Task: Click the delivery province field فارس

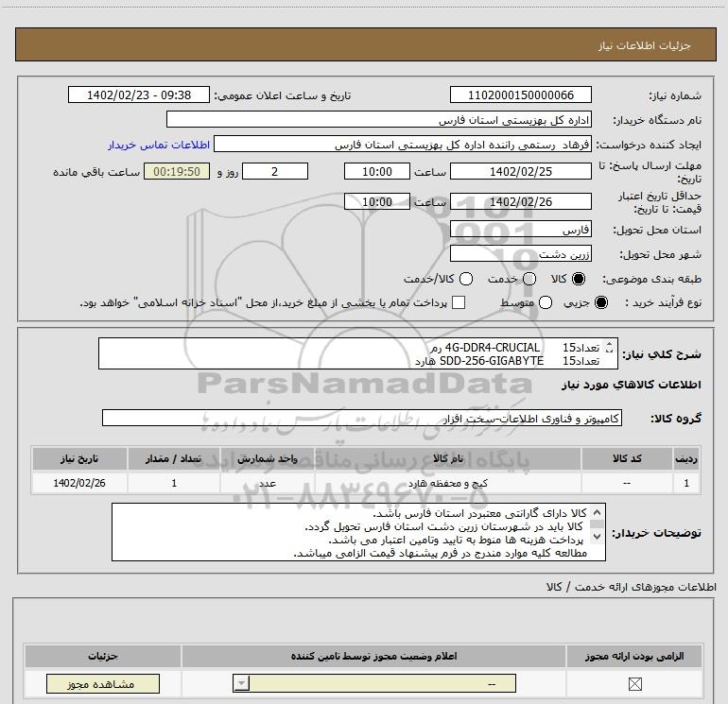Action: pos(520,230)
